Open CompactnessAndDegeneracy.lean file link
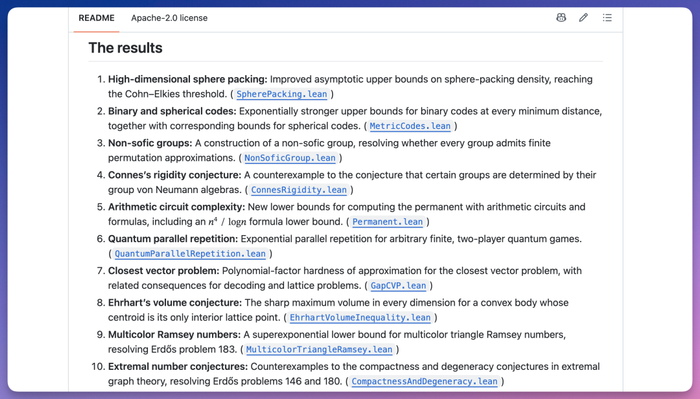The height and width of the screenshot is (399, 700). coord(425,382)
